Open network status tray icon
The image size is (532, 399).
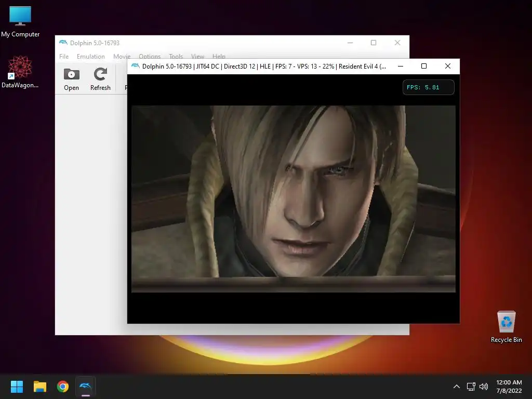471,387
